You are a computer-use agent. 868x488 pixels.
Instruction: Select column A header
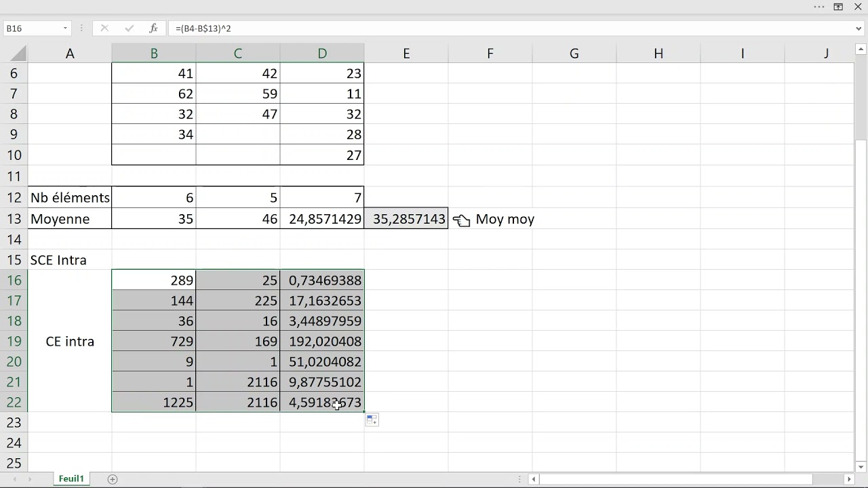70,54
